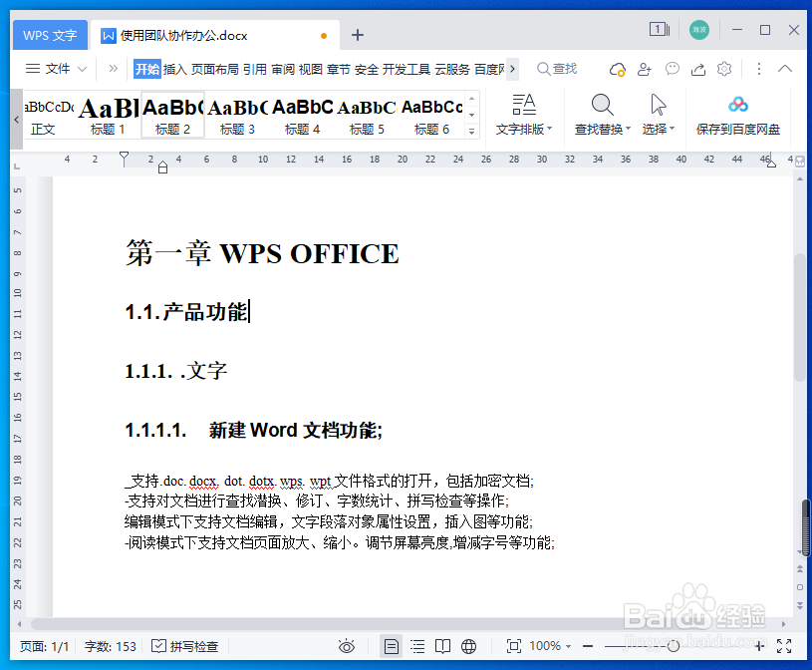Click the zoom out minus button
This screenshot has width=812, height=670.
tap(587, 646)
